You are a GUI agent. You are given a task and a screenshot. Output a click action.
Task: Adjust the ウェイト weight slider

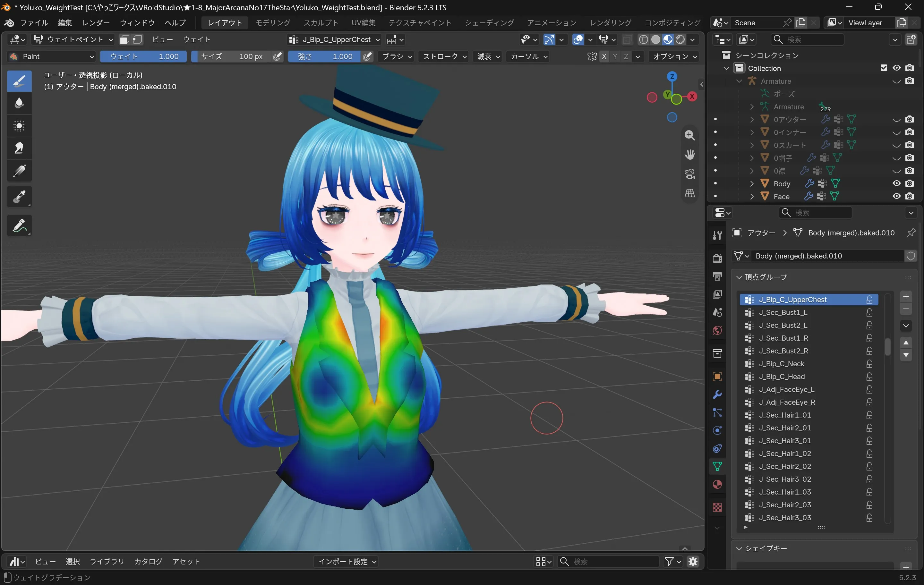tap(143, 56)
